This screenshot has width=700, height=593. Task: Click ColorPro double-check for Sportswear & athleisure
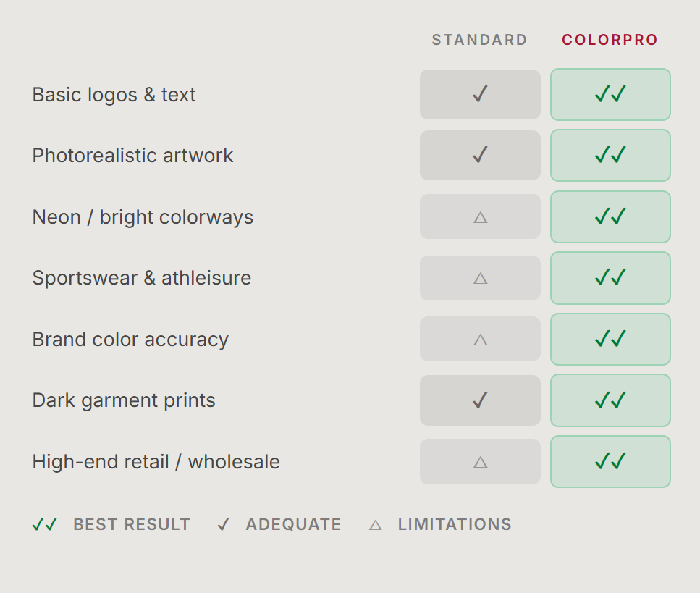[610, 277]
